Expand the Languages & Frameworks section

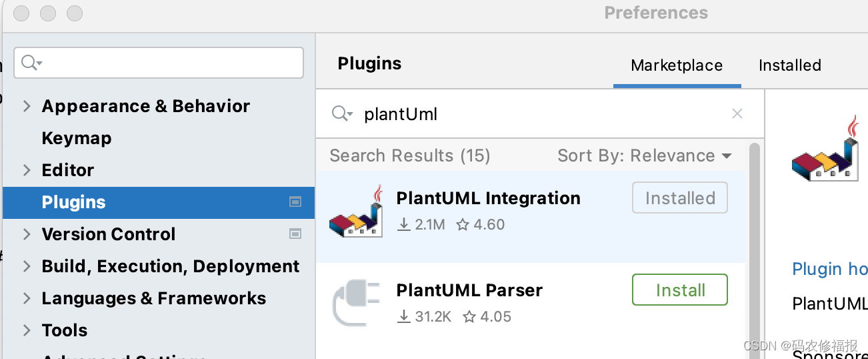(27, 298)
